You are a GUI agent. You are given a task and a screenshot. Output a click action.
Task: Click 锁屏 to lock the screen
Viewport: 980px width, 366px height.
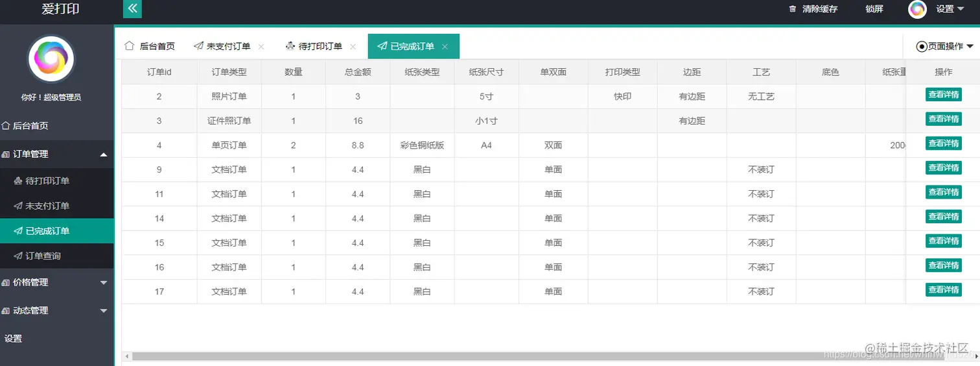click(874, 9)
